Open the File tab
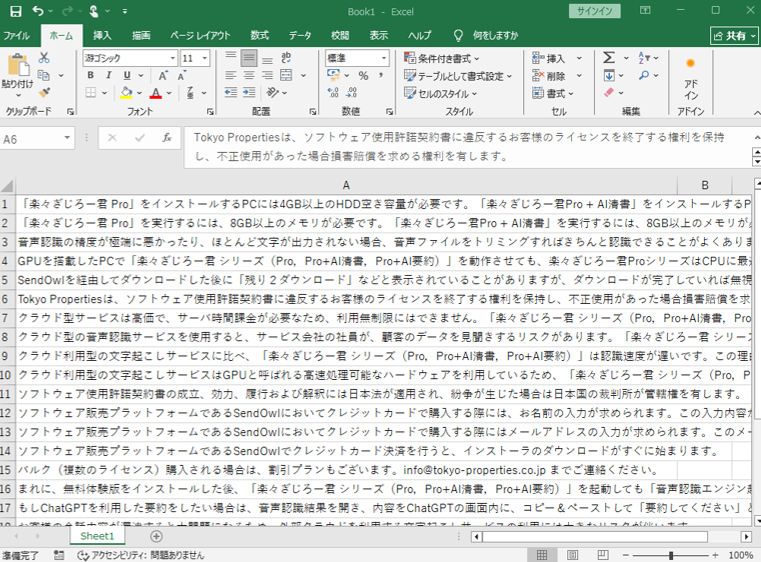761x562 pixels. tap(17, 35)
